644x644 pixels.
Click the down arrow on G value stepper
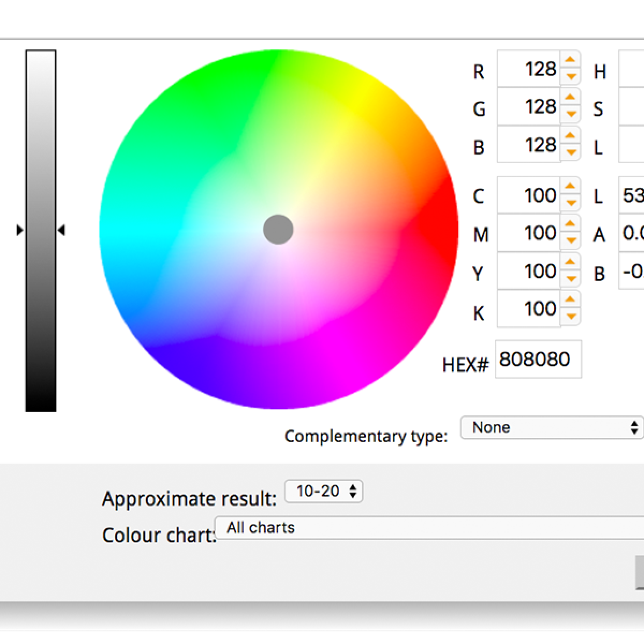[570, 114]
